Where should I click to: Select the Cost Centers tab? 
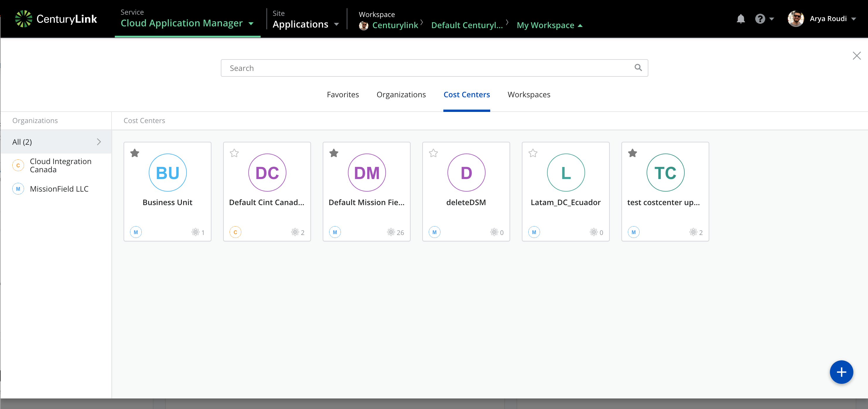pos(467,94)
